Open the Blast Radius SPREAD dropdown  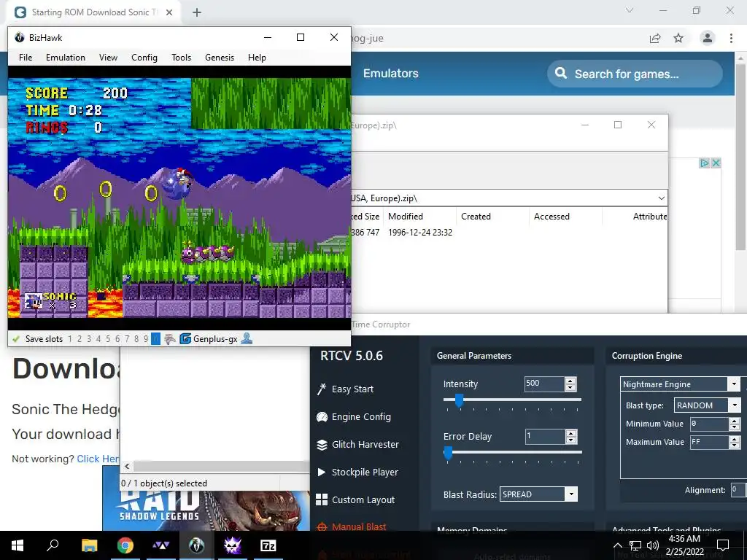coord(571,494)
